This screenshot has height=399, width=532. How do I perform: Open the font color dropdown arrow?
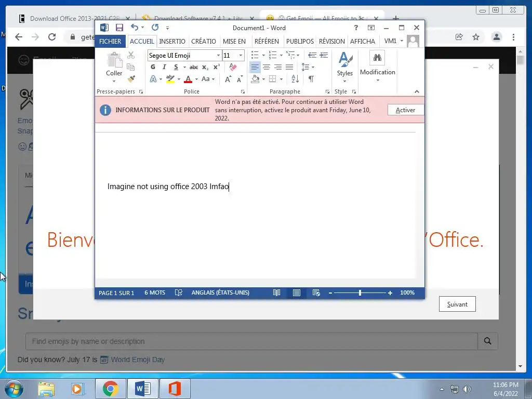196,79
